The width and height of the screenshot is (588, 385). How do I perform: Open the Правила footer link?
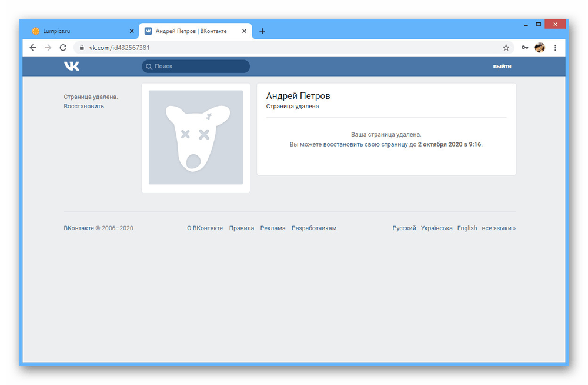(x=242, y=228)
